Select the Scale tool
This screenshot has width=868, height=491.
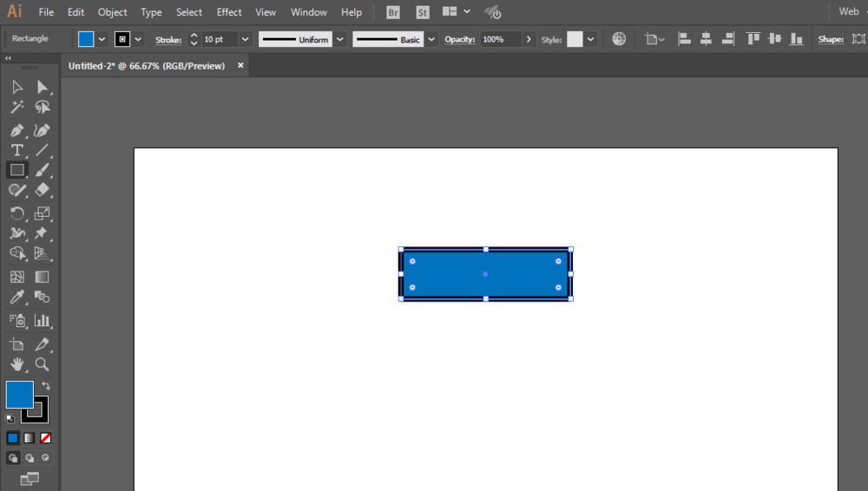click(x=42, y=213)
